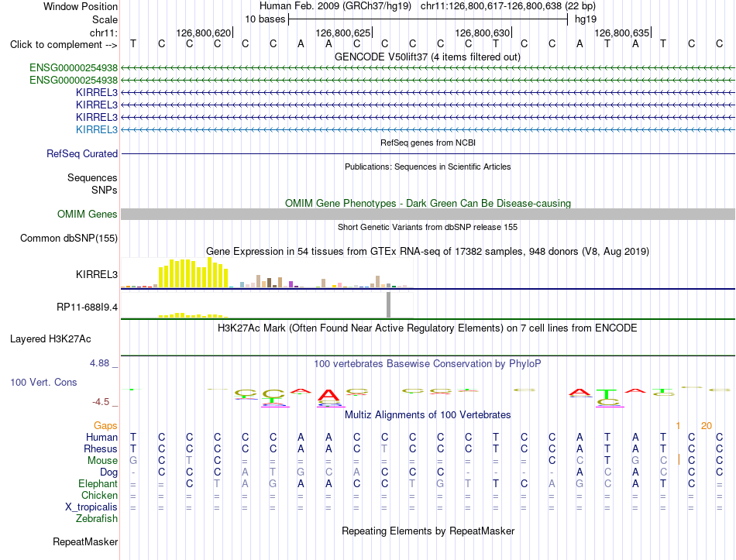The width and height of the screenshot is (736, 560).
Task: Click the OMIM Gene Phenotypes track title
Action: point(428,203)
